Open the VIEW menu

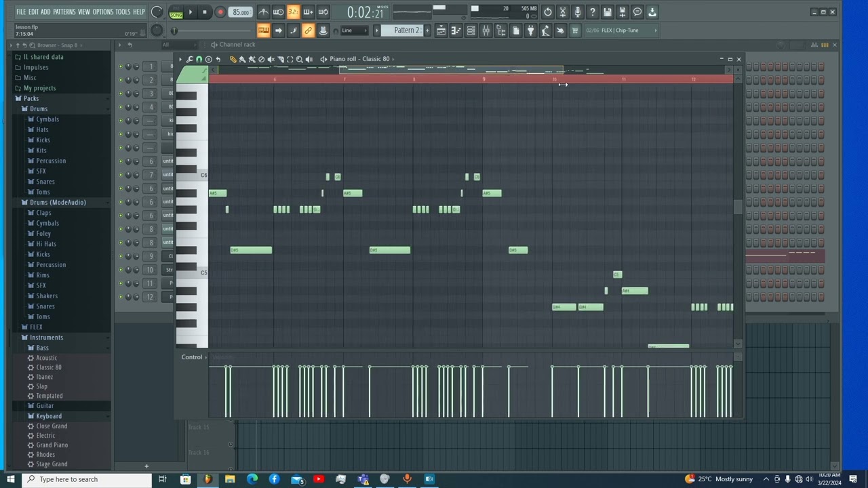point(84,12)
